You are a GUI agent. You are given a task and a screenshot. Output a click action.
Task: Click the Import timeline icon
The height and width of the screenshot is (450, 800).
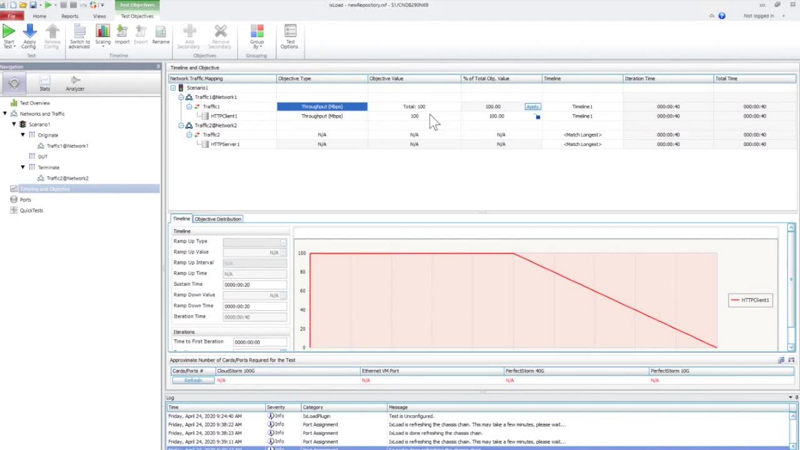coord(122,31)
